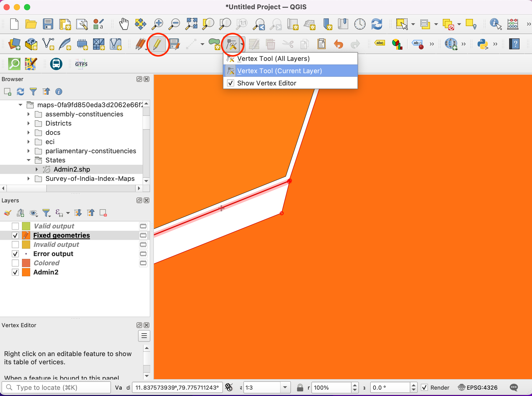The width and height of the screenshot is (532, 396).
Task: Click the Refresh icon in Browser panel
Action: (x=20, y=92)
